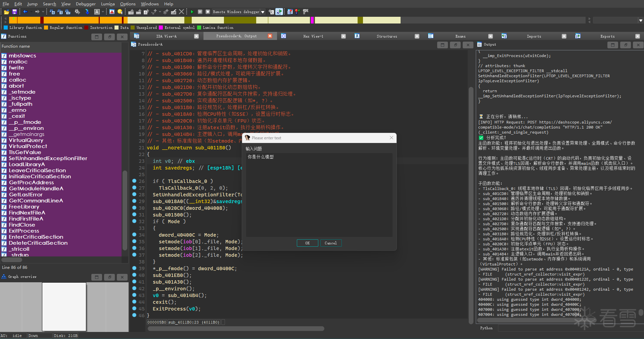Click the Hex View-1 tab icon

(284, 36)
